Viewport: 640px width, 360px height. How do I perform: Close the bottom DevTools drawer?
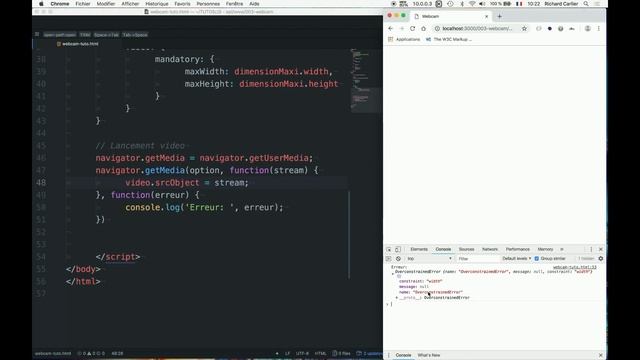[600, 355]
